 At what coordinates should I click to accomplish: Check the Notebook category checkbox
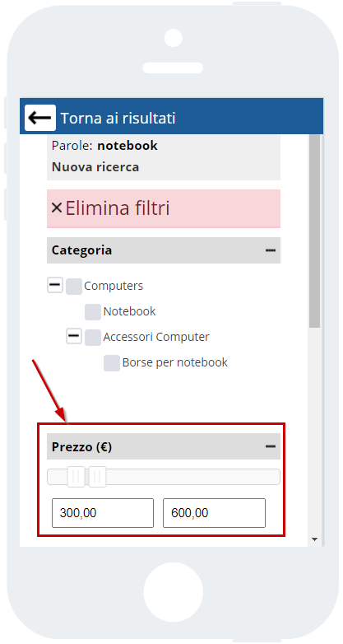[x=93, y=312]
